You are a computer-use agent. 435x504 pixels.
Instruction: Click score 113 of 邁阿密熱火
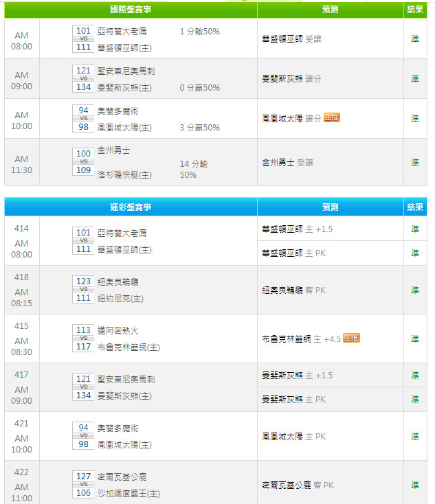click(83, 330)
